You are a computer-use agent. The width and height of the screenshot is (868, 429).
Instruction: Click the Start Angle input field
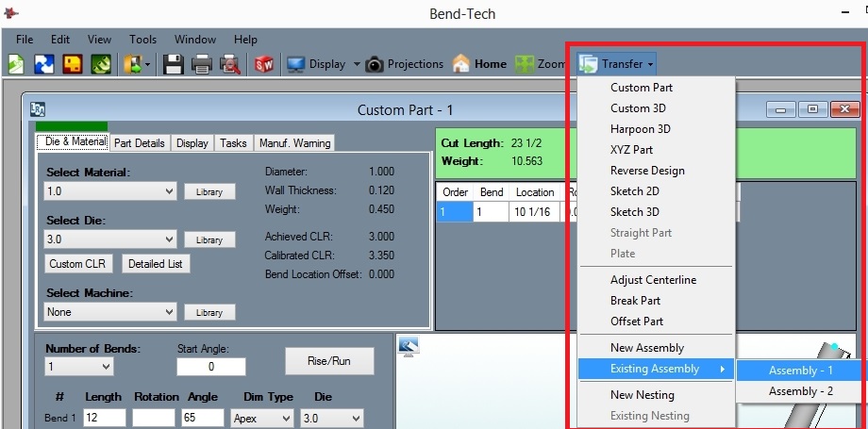(211, 367)
